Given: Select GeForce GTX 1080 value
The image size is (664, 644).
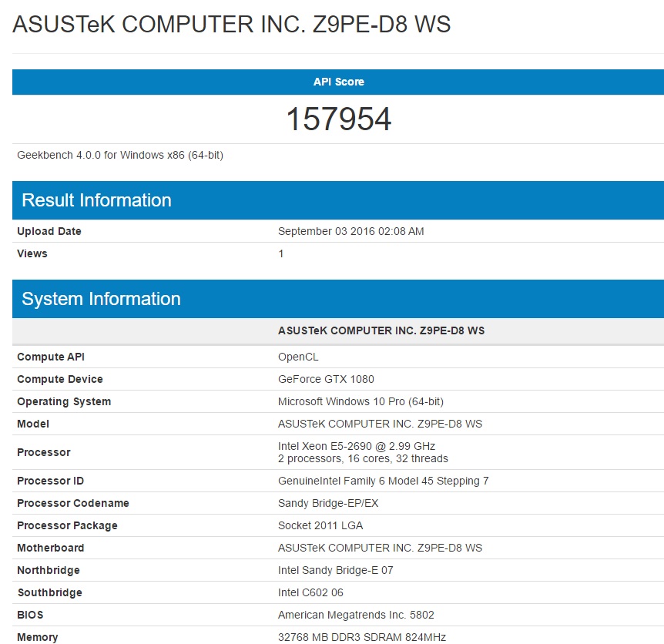Looking at the screenshot, I should 326,379.
